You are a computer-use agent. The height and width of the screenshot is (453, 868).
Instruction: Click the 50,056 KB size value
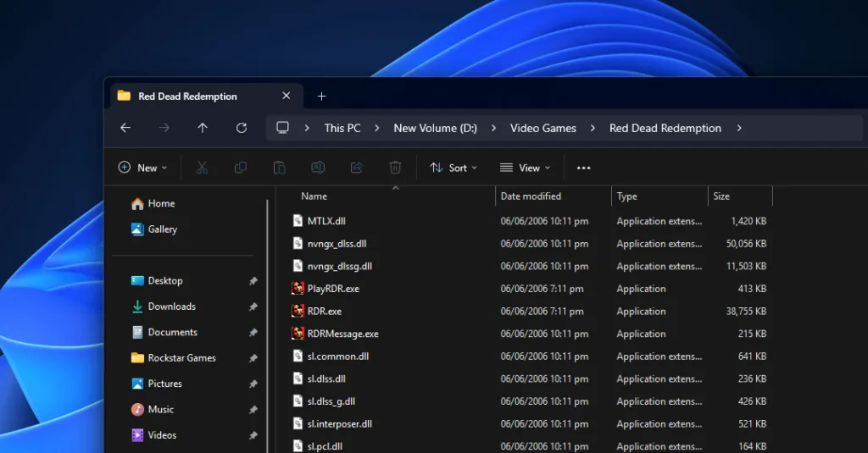tap(746, 244)
